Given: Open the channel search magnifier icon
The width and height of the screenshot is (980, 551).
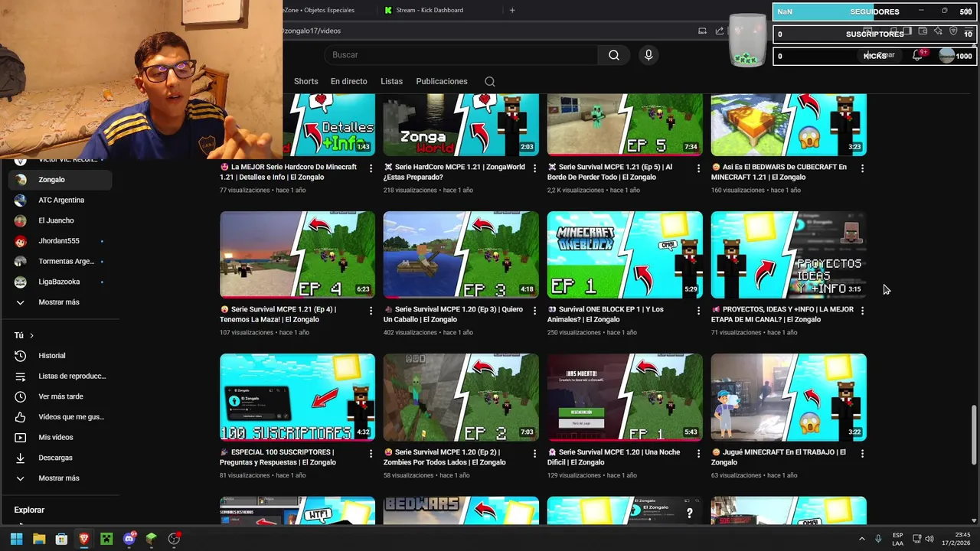Looking at the screenshot, I should [x=490, y=82].
